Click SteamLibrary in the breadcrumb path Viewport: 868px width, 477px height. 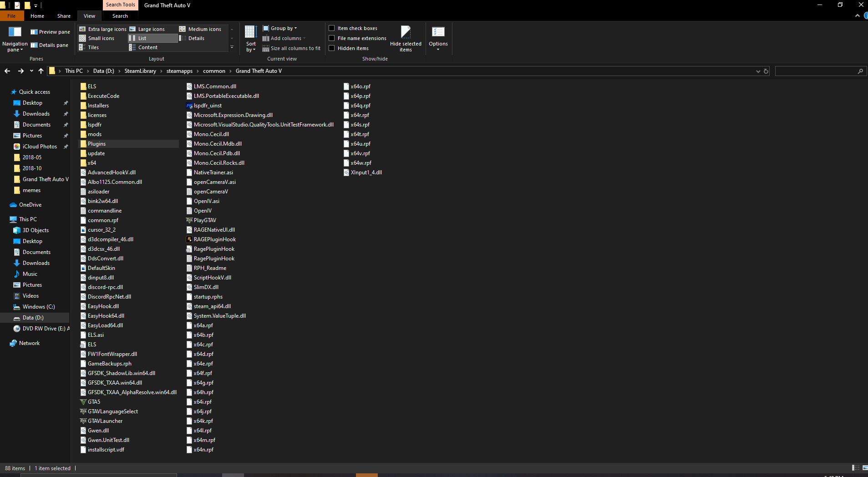140,71
